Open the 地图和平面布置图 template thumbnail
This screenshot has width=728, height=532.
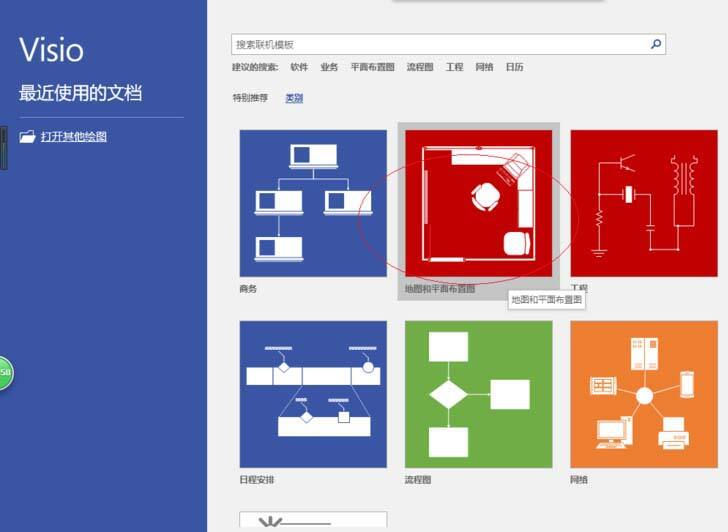click(479, 203)
